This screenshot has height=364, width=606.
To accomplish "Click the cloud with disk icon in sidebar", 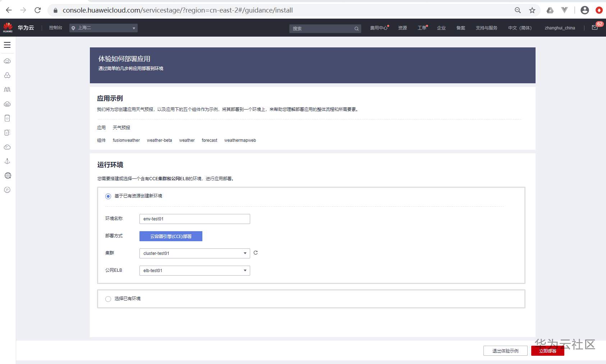I will pyautogui.click(x=7, y=104).
